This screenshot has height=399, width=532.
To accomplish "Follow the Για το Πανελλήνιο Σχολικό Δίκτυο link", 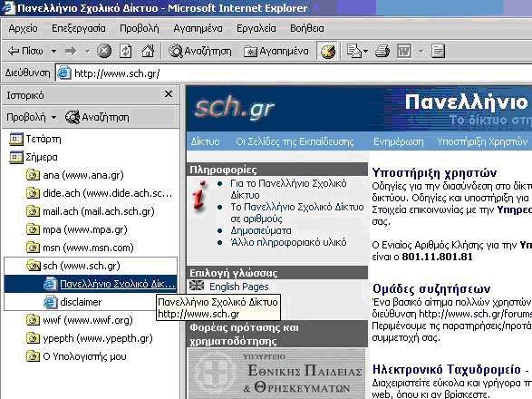I will click(288, 190).
